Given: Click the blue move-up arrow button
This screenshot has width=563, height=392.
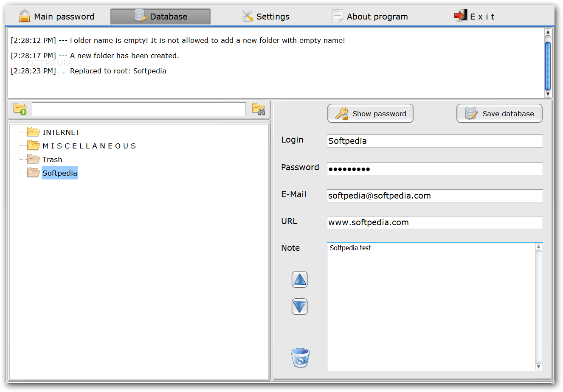Looking at the screenshot, I should tap(300, 280).
